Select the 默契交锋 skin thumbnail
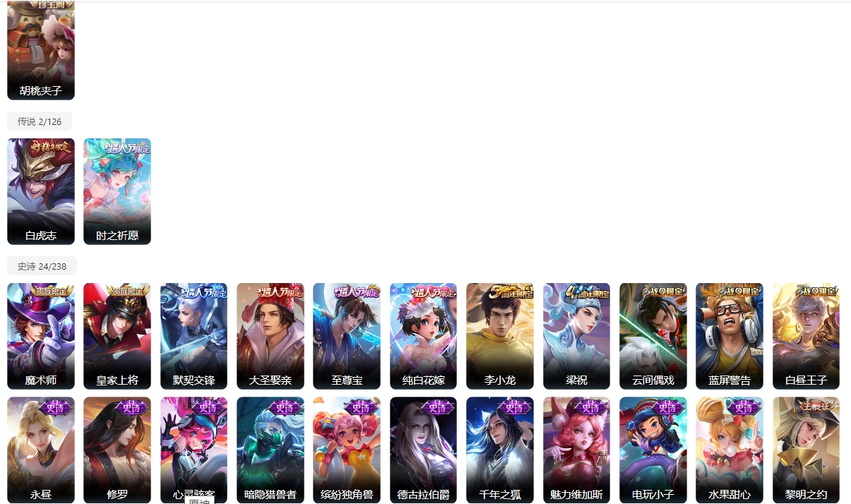This screenshot has height=504, width=851. click(194, 336)
